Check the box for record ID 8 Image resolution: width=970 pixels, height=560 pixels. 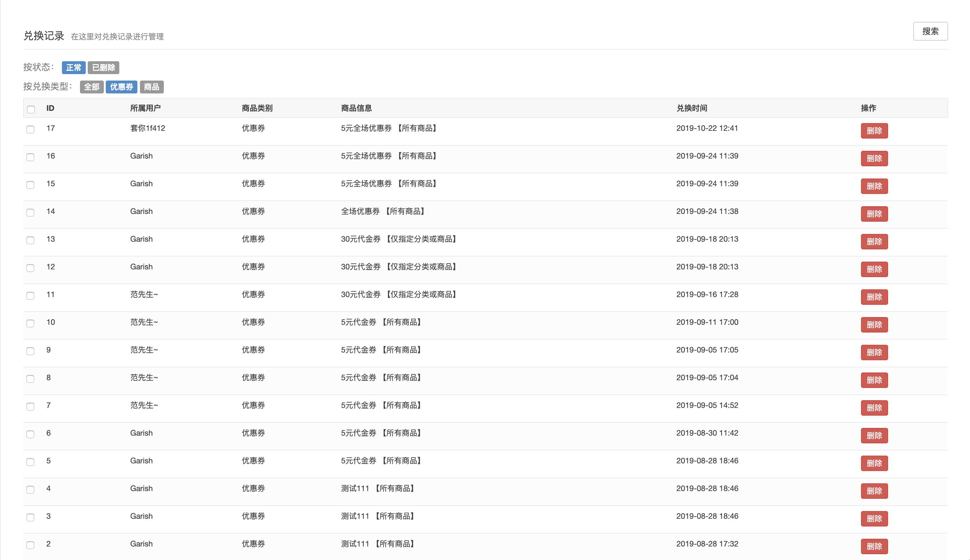coord(30,379)
